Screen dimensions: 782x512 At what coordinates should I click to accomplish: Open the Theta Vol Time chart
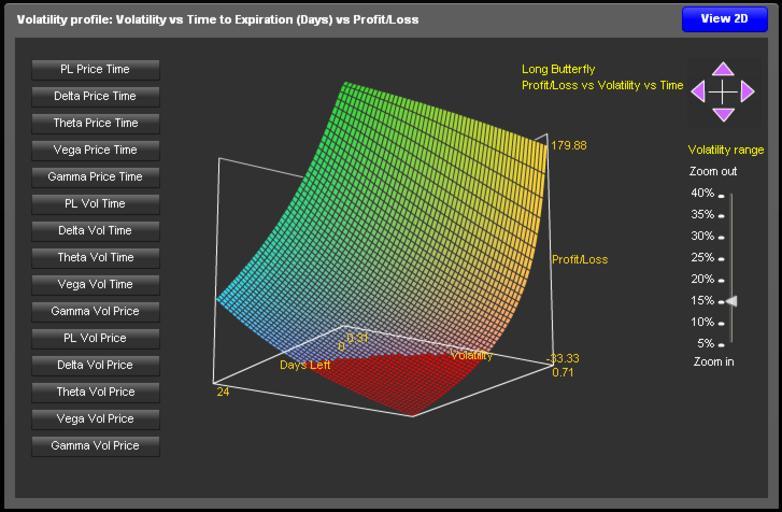tap(95, 258)
